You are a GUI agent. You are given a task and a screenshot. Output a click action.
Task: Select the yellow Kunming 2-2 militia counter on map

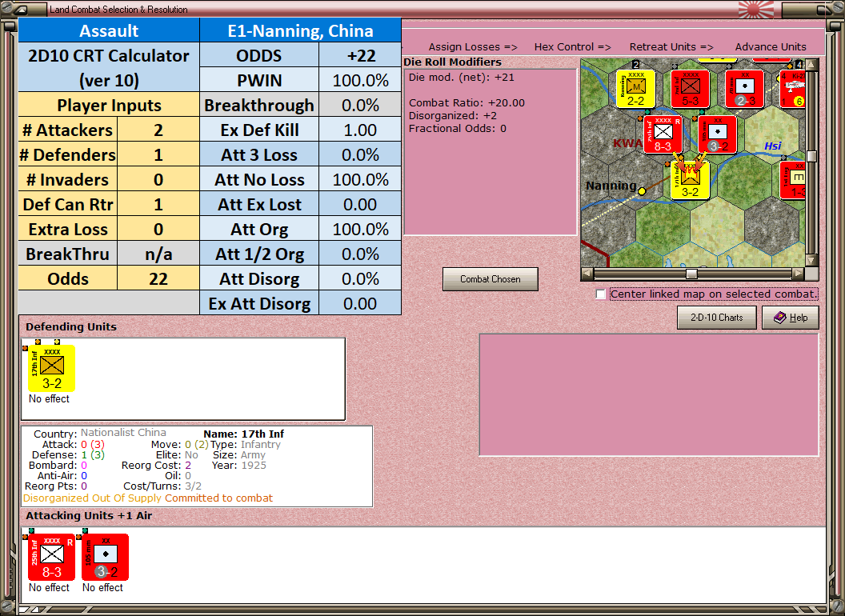636,89
